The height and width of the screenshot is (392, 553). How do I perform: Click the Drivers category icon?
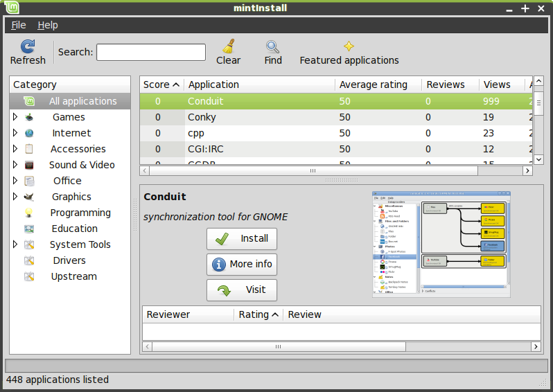(x=29, y=260)
